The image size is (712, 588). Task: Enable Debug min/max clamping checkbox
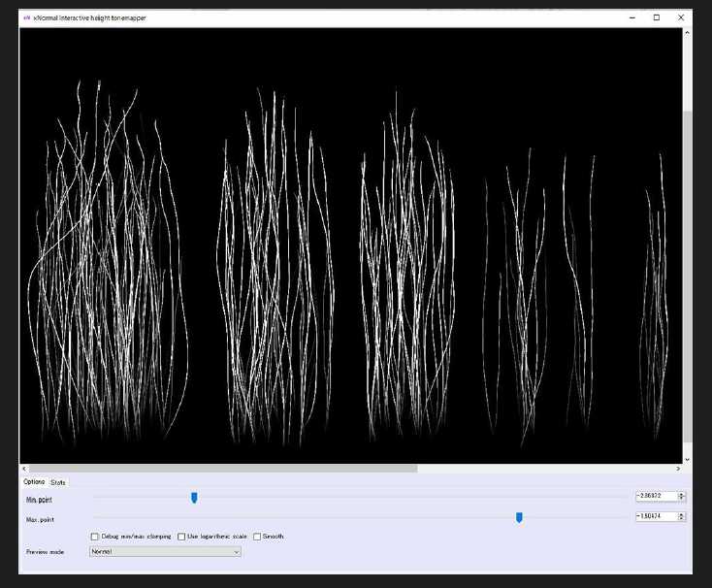click(94, 537)
